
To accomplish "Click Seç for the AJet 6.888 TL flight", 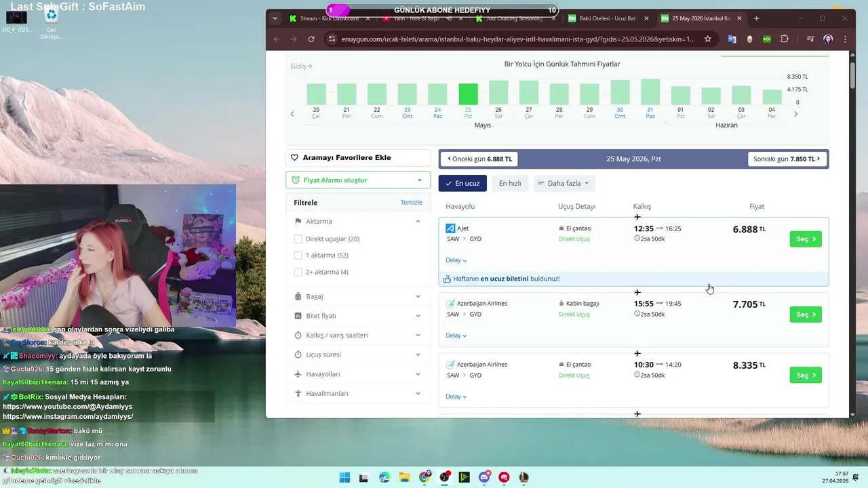I will 806,239.
